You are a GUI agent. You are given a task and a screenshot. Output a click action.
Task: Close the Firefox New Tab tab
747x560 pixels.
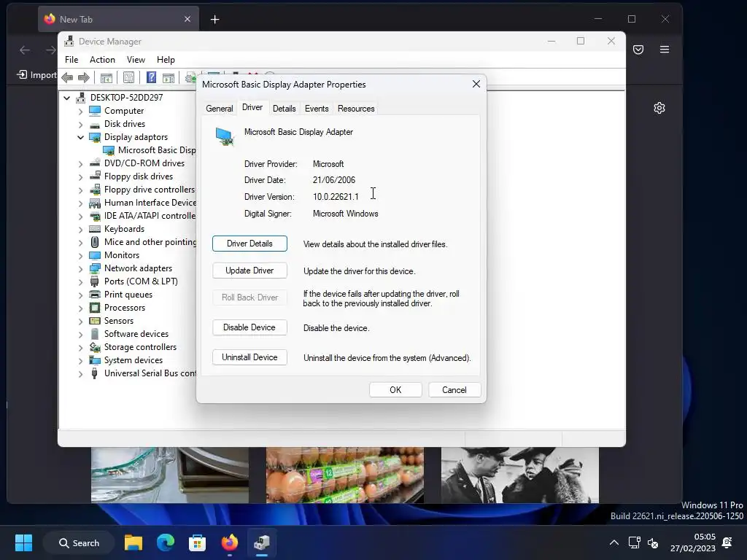(x=187, y=19)
